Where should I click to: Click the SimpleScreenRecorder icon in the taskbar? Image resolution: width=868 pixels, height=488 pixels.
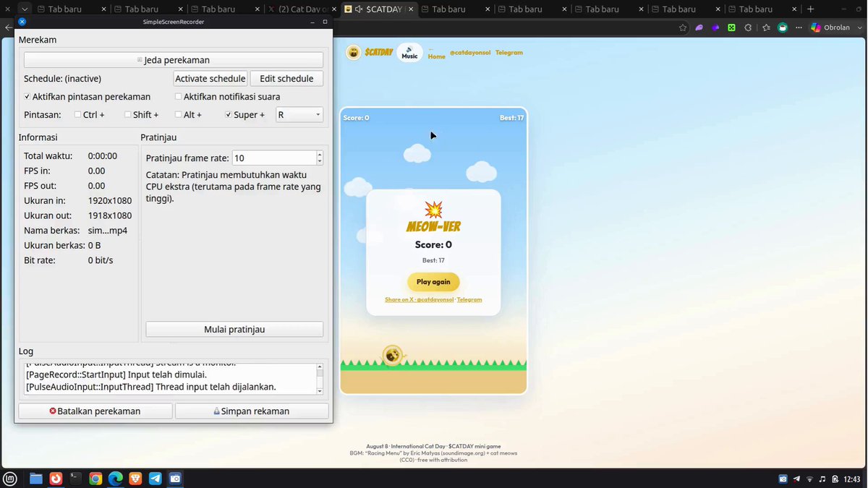175,479
